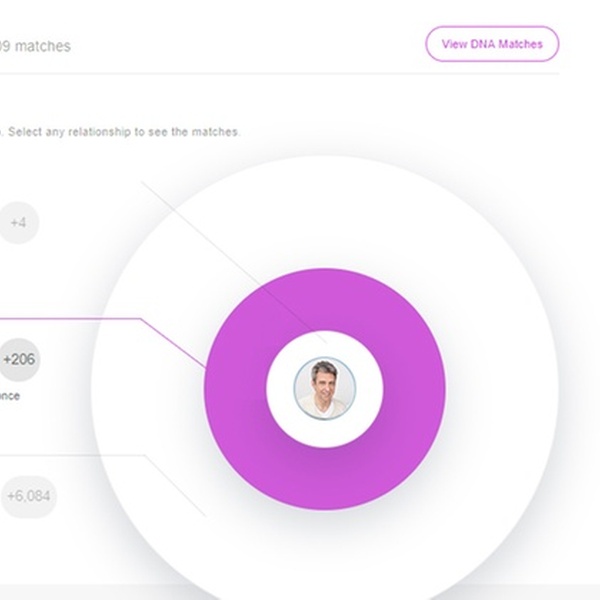
Task: Click the matches count heading text
Action: tap(35, 46)
